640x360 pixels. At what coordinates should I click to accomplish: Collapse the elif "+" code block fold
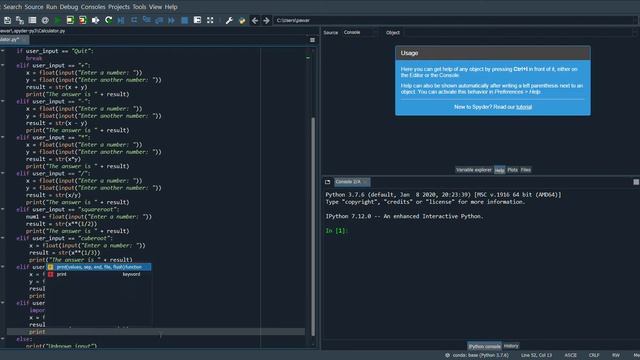(3, 65)
